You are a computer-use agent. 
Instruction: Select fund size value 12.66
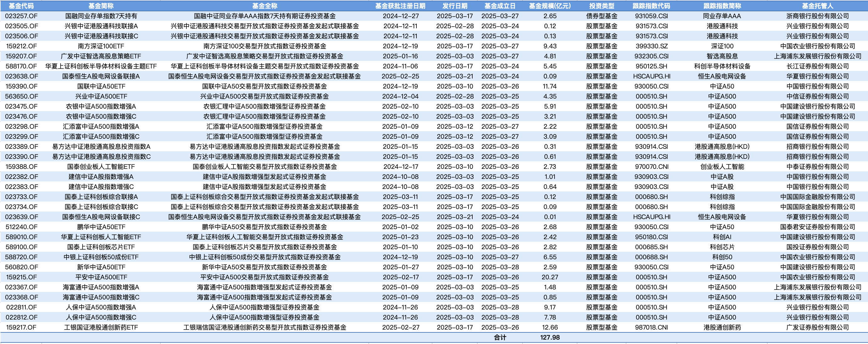549,327
